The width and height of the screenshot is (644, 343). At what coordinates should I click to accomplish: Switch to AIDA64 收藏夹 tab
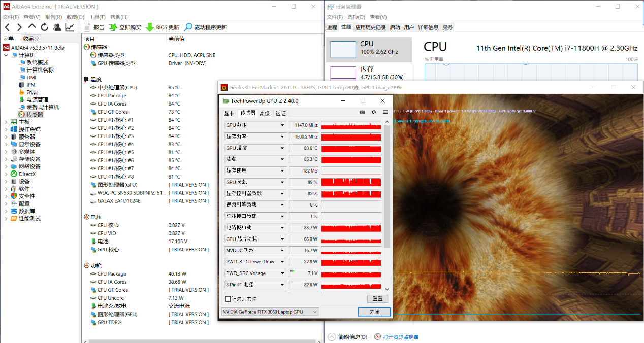click(31, 39)
